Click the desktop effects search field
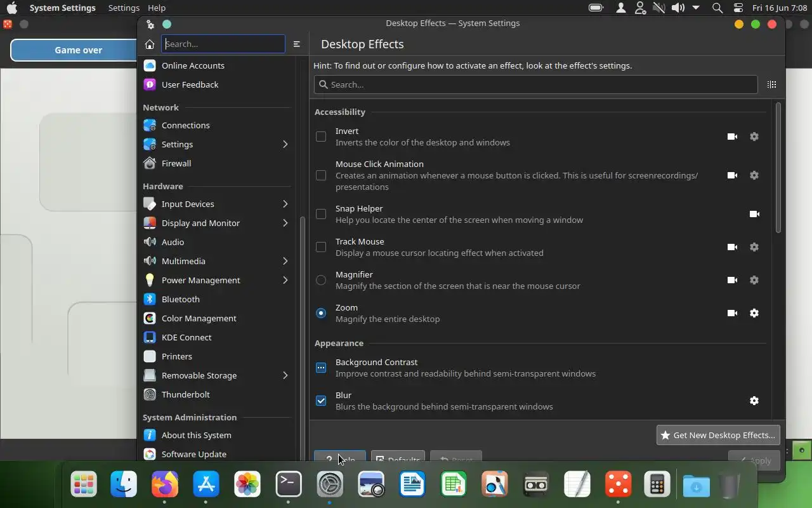812x508 pixels. 535,84
